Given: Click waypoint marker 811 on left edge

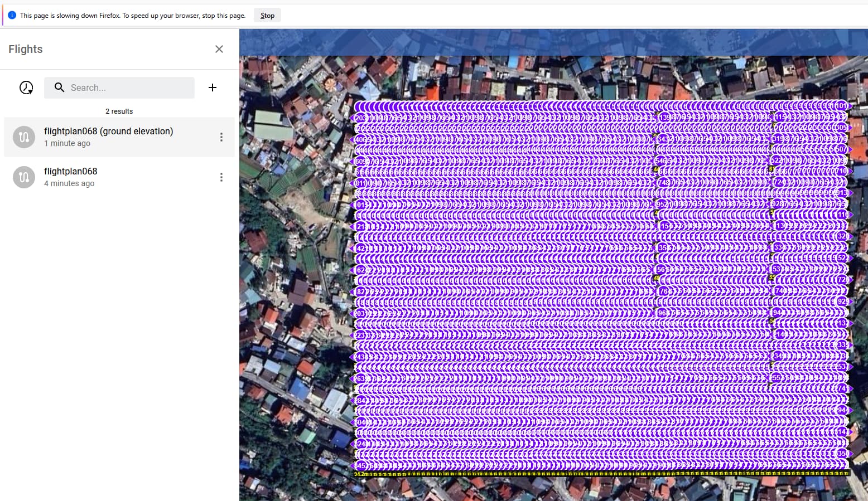Looking at the screenshot, I should [361, 183].
